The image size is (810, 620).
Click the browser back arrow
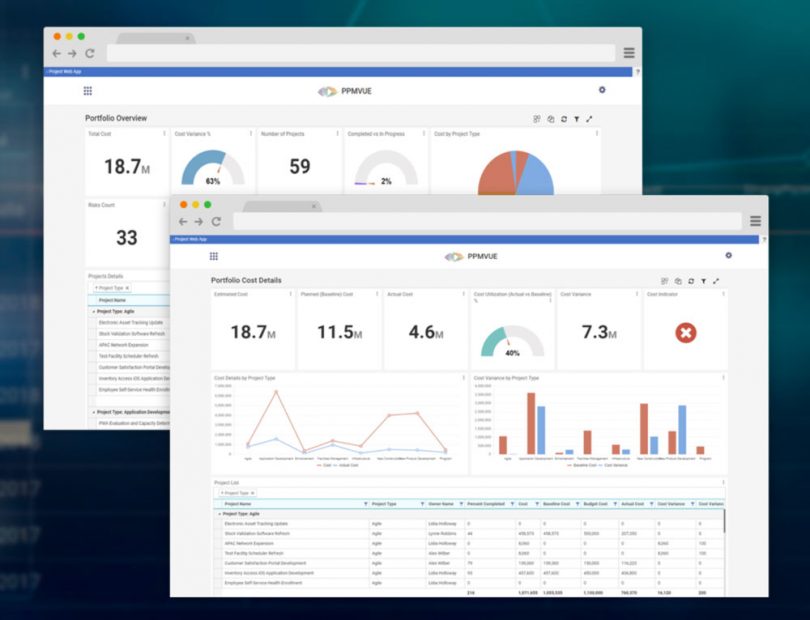182,221
